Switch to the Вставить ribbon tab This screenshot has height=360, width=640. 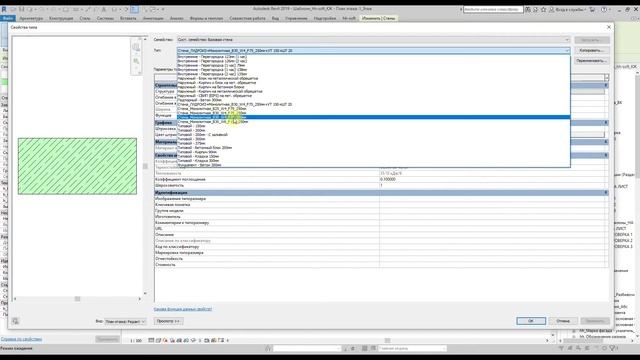click(128, 18)
